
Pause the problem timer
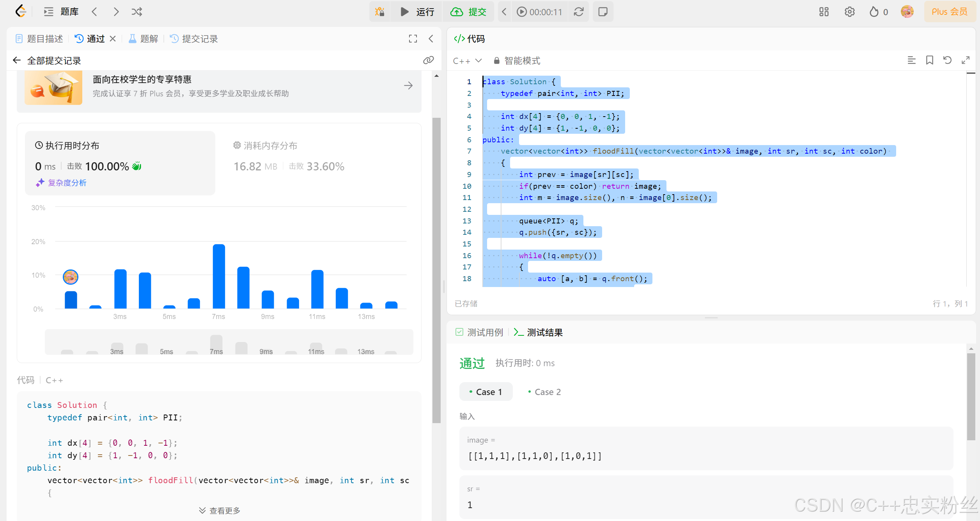(521, 12)
